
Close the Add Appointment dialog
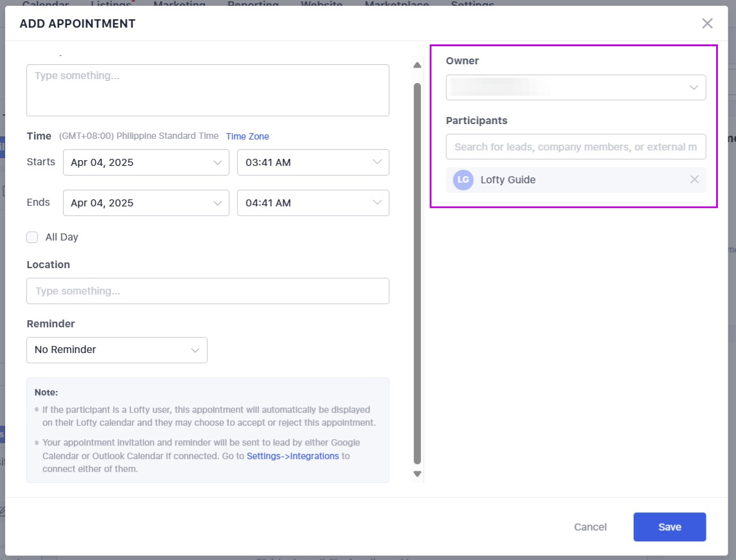click(x=707, y=24)
